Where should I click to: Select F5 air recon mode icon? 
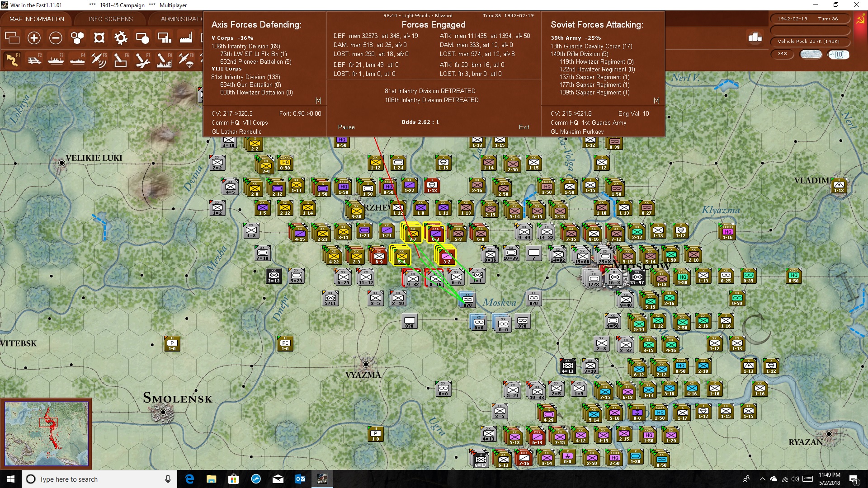coord(99,60)
